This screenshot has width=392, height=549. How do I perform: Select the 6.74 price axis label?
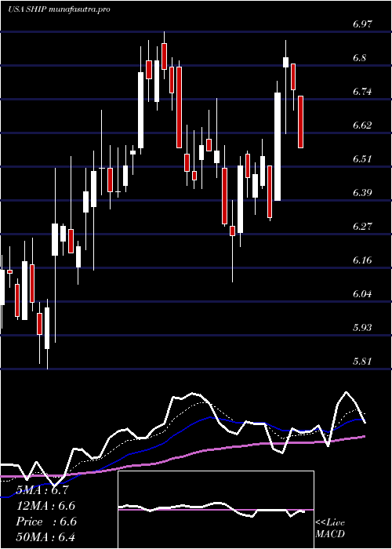point(363,92)
